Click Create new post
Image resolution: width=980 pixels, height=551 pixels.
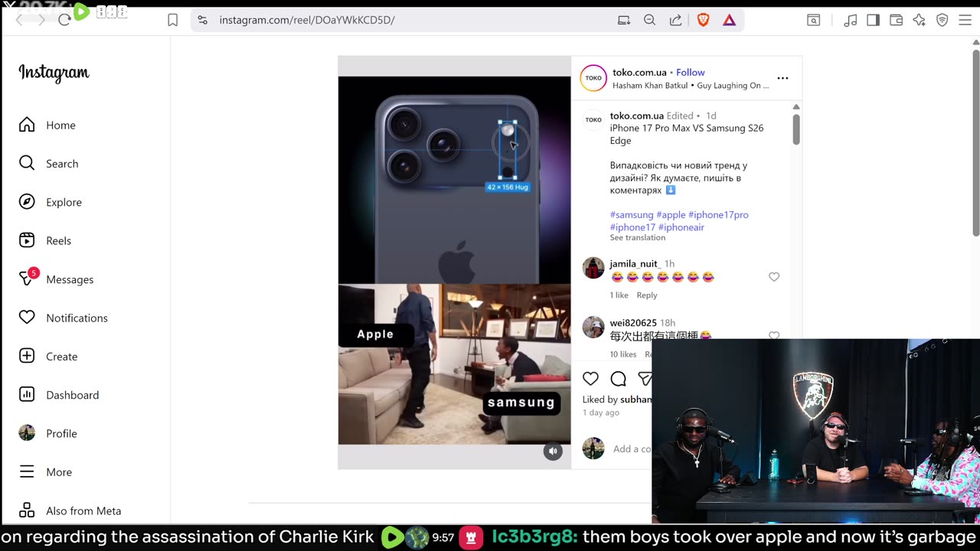point(47,357)
